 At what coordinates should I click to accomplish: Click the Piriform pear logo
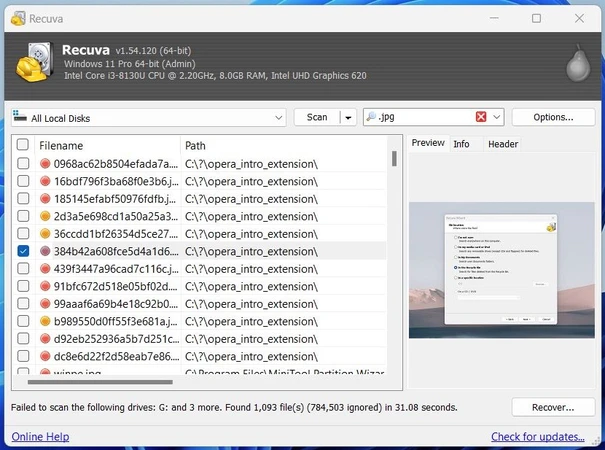point(580,61)
